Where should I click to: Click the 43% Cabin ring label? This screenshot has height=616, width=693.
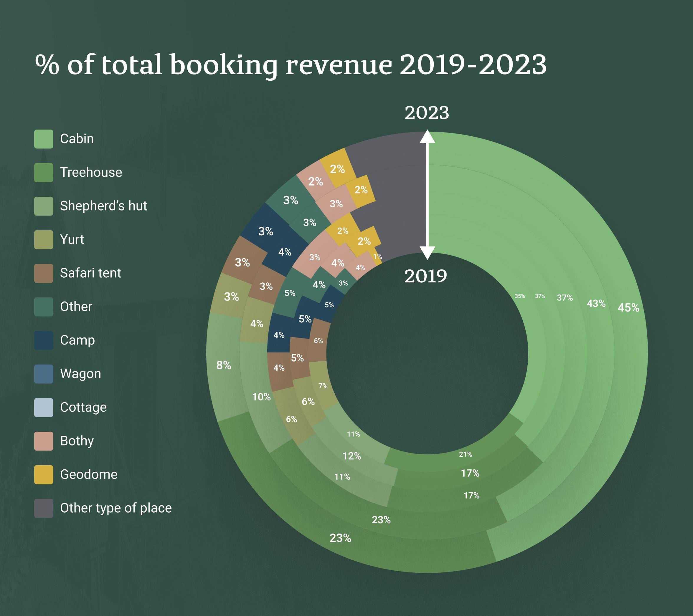coord(596,303)
